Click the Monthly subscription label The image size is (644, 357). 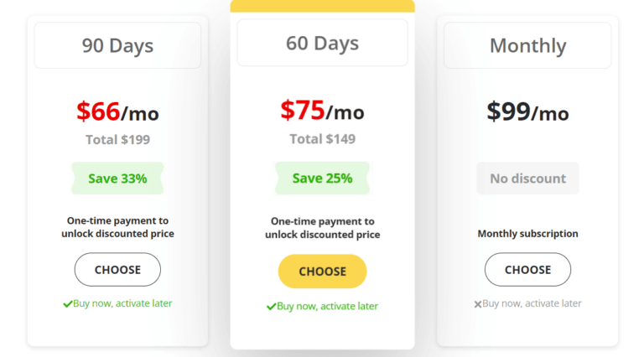(527, 234)
